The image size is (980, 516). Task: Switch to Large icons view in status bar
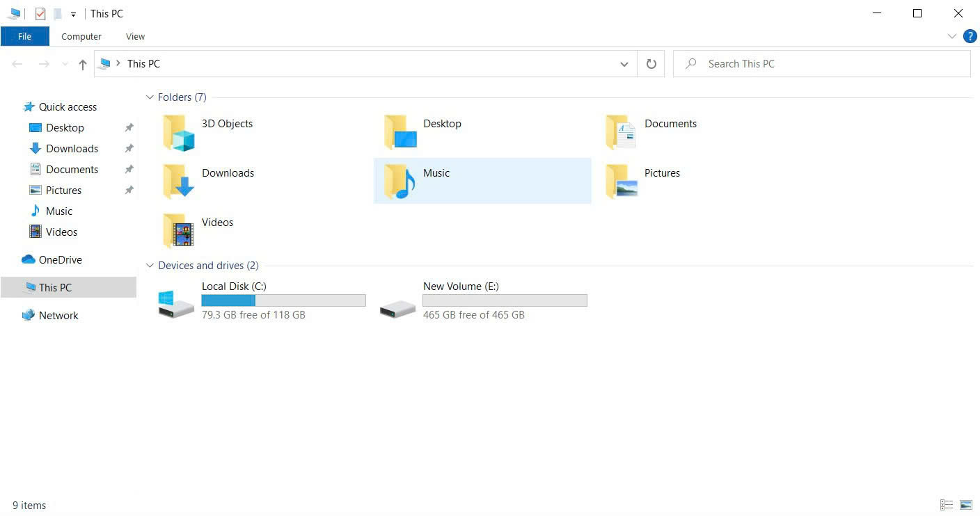pyautogui.click(x=966, y=505)
